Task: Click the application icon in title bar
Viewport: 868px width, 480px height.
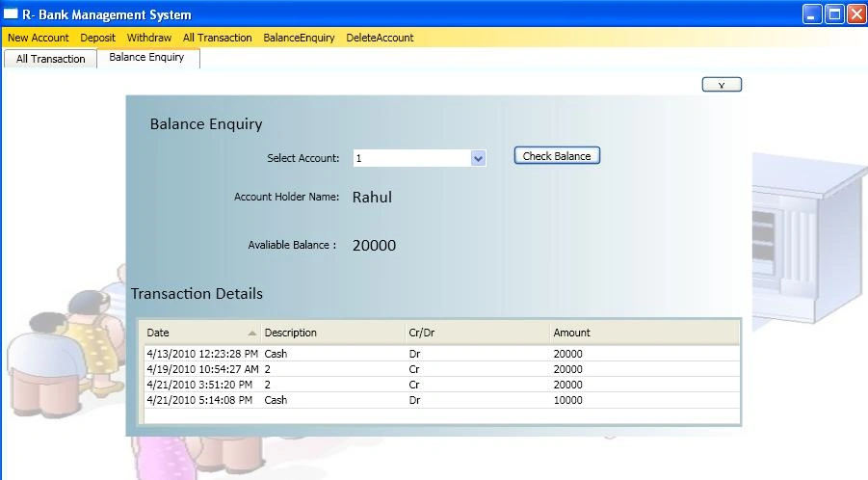Action: click(11, 13)
